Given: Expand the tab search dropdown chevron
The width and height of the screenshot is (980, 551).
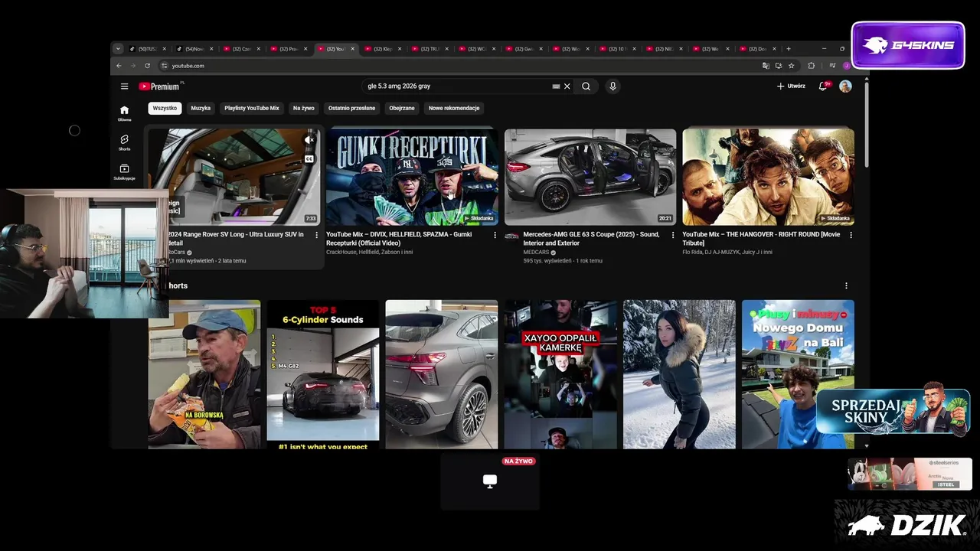Looking at the screenshot, I should click(x=118, y=49).
